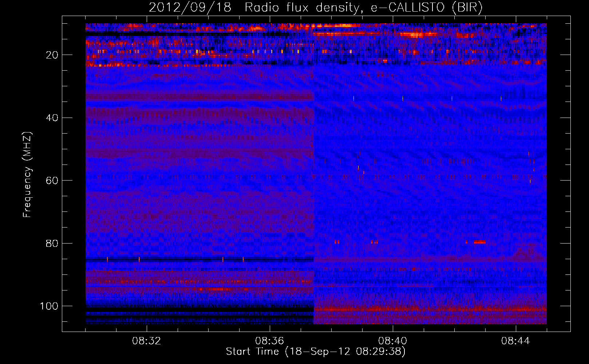
Task: Click the "80" frequency tick label
Action: click(x=52, y=243)
